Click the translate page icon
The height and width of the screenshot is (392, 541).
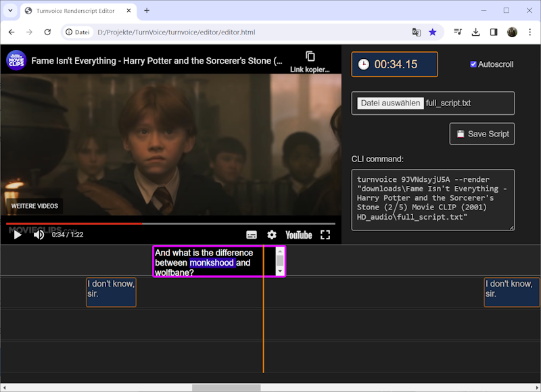tap(417, 32)
